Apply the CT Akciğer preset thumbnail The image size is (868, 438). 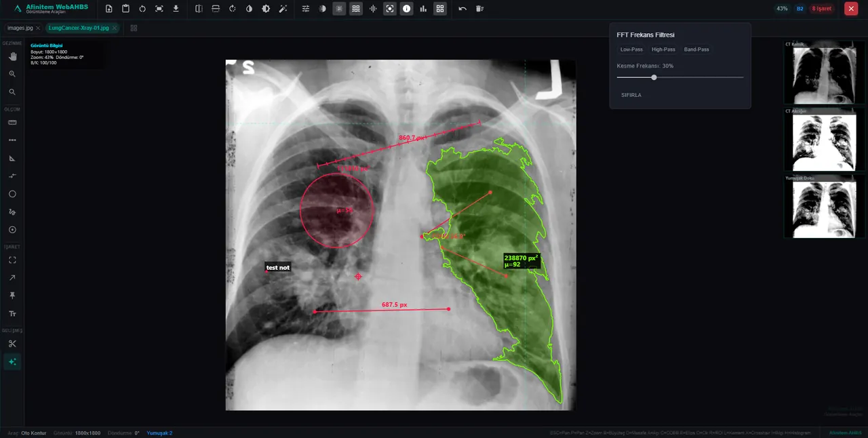[824, 139]
